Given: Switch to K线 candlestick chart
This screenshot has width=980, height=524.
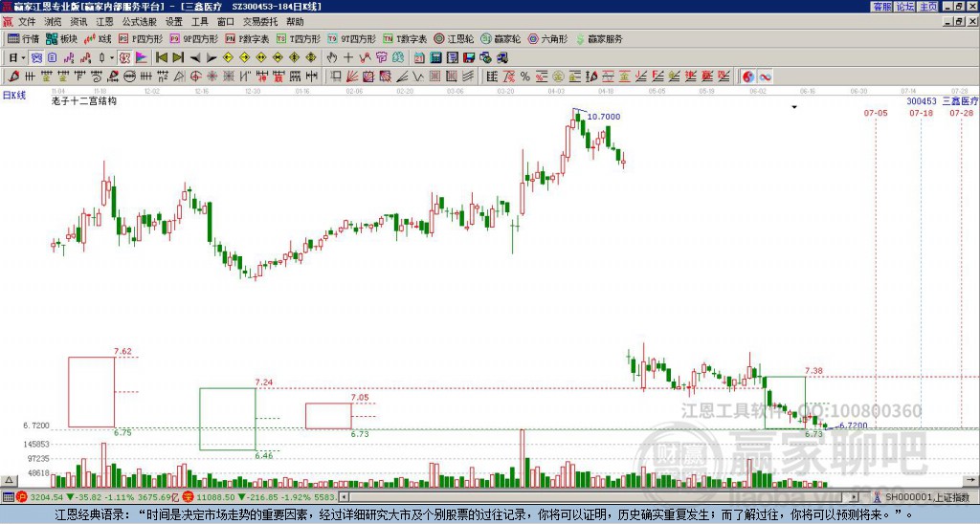Looking at the screenshot, I should [x=98, y=38].
